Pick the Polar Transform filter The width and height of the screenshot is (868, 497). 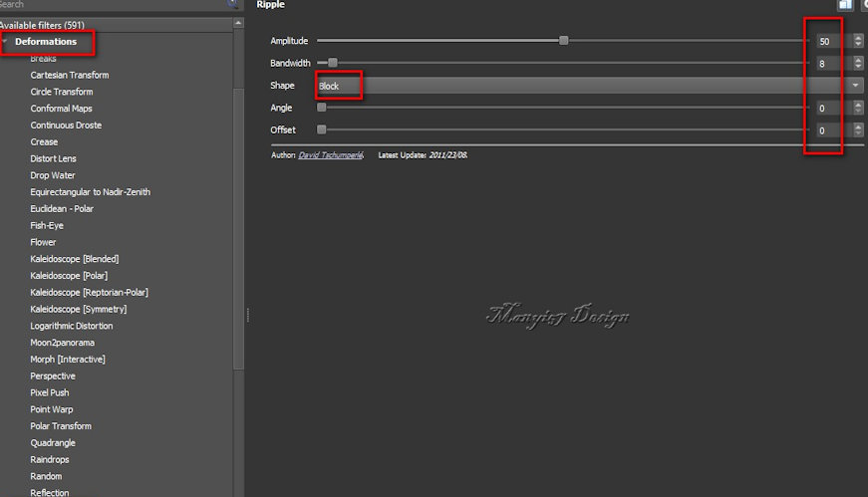click(60, 426)
